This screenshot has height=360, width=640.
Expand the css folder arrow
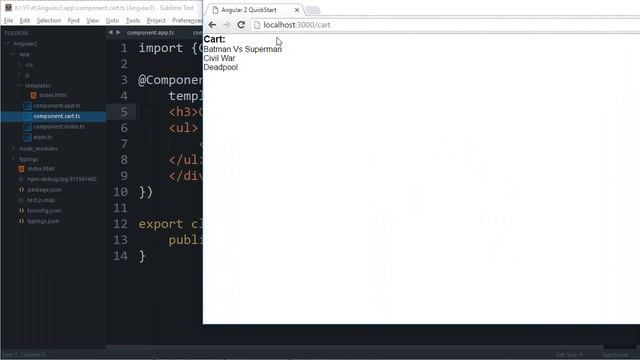point(19,64)
